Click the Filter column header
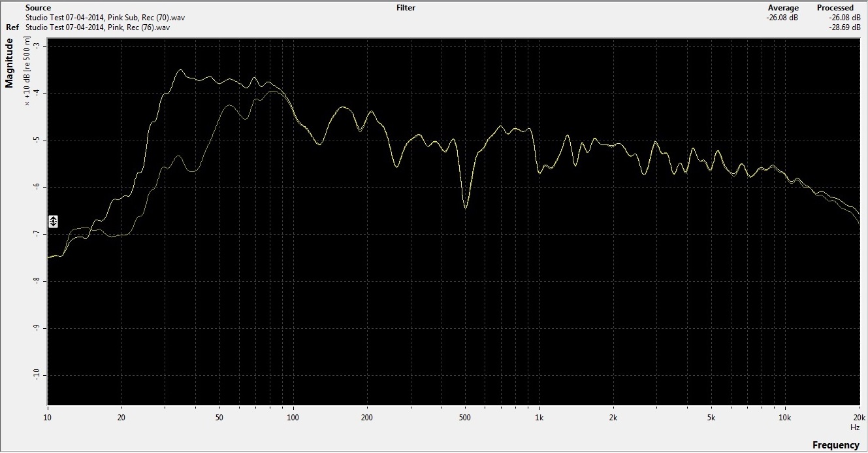This screenshot has width=868, height=453. (406, 8)
